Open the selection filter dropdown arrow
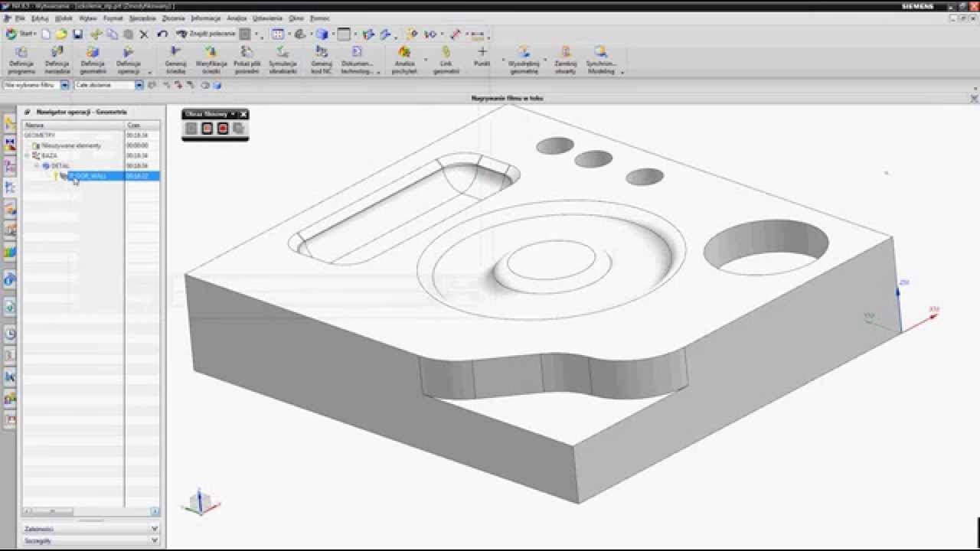Screen dimensions: 980x551 click(65, 85)
